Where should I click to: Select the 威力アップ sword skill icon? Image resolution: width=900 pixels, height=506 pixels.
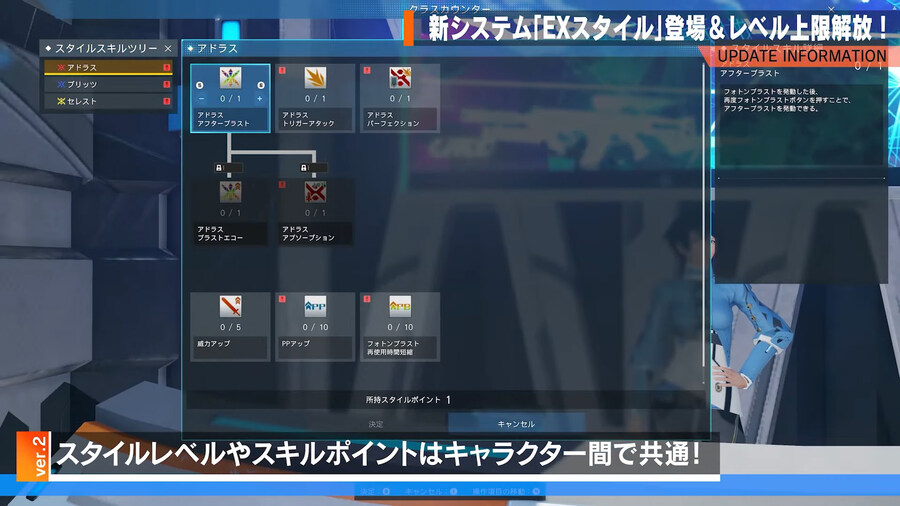tap(231, 306)
